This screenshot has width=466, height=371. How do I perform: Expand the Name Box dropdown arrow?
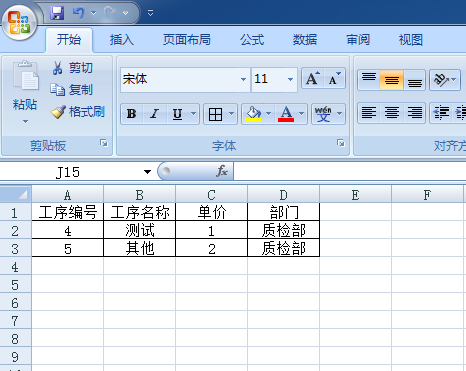[x=147, y=172]
